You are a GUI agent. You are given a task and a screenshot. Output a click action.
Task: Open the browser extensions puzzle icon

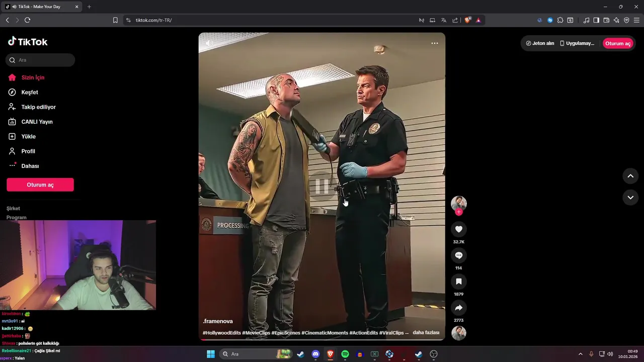point(560,20)
